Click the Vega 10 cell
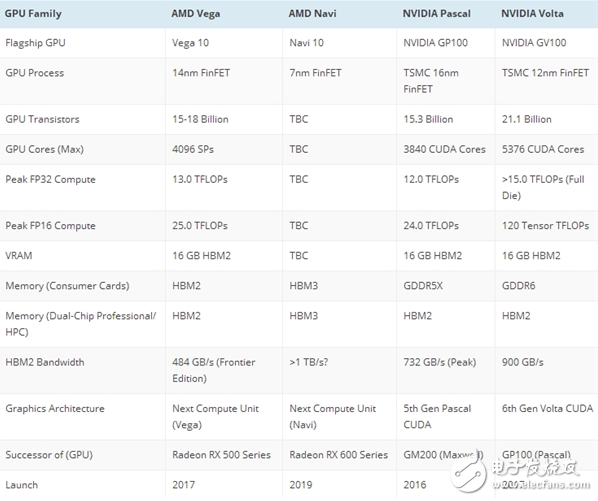This screenshot has height=501, width=598. (x=190, y=43)
